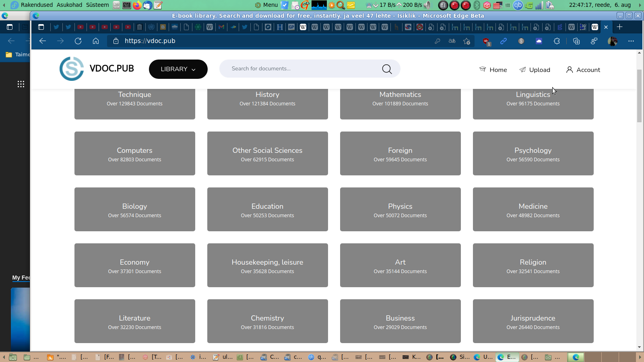Open the Psychology category

[x=533, y=154]
